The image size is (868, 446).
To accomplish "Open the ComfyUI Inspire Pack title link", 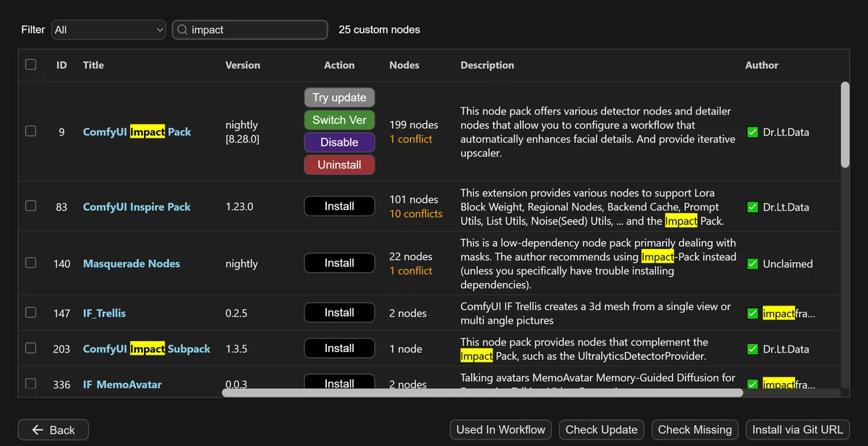I will (137, 206).
